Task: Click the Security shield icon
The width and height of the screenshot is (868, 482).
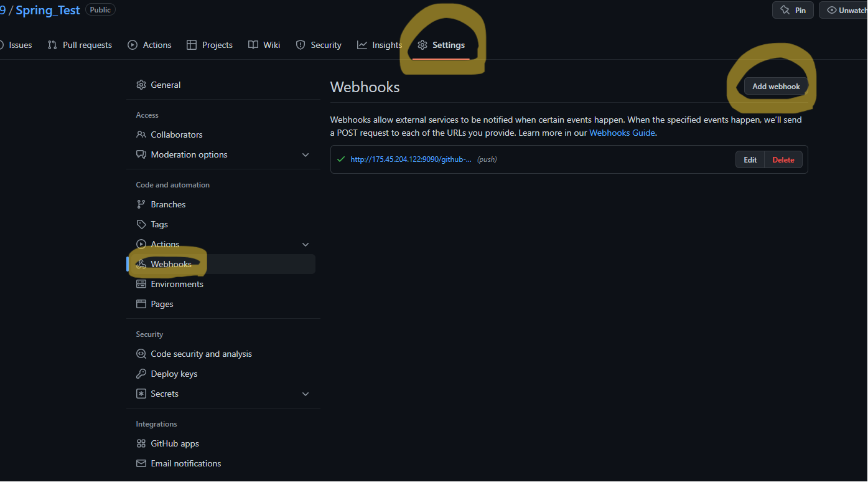Action: click(x=301, y=45)
